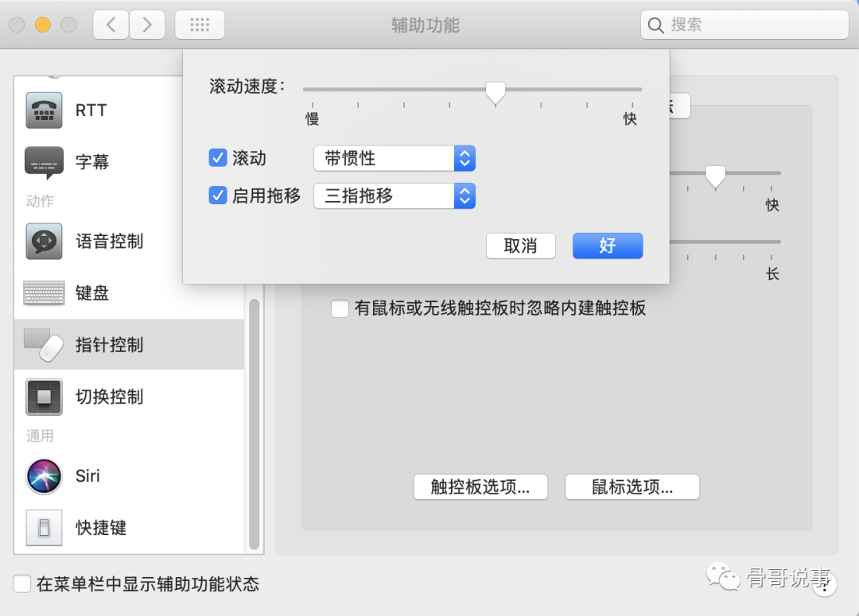Open the 带惯性 scrolling dropdown

(395, 158)
